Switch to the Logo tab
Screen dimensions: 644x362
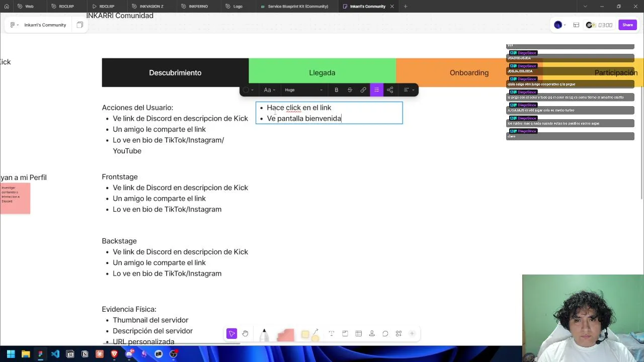238,7
